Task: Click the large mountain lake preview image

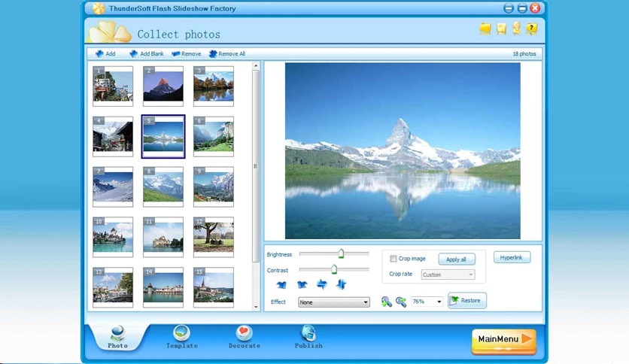Action: click(x=403, y=151)
